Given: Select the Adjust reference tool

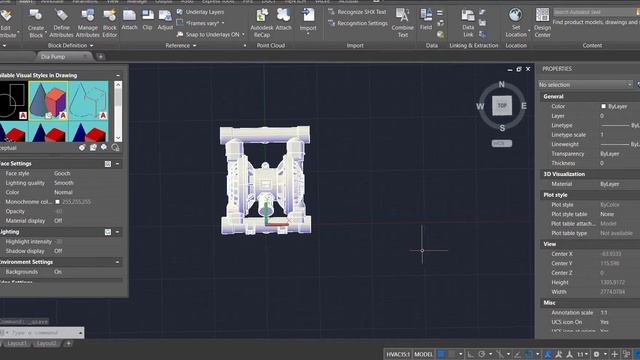Looking at the screenshot, I should point(165,20).
